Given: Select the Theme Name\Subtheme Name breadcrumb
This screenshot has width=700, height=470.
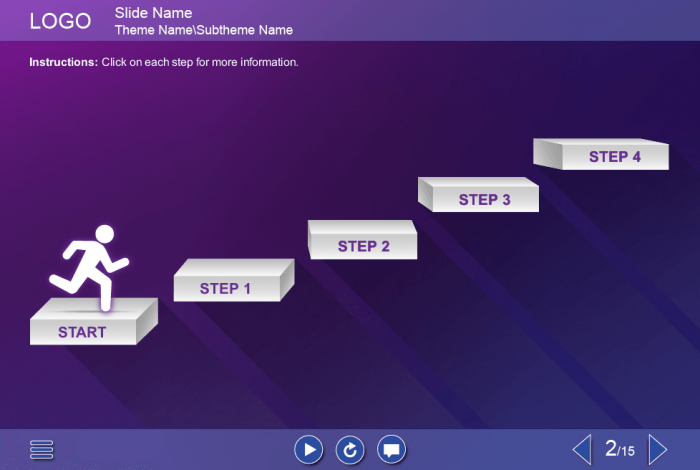Looking at the screenshot, I should (x=203, y=30).
